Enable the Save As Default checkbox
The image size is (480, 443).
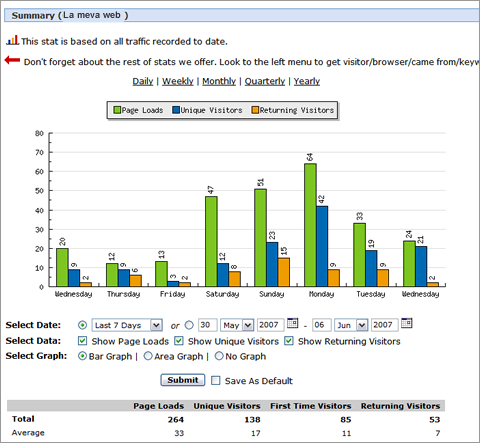tap(216, 380)
